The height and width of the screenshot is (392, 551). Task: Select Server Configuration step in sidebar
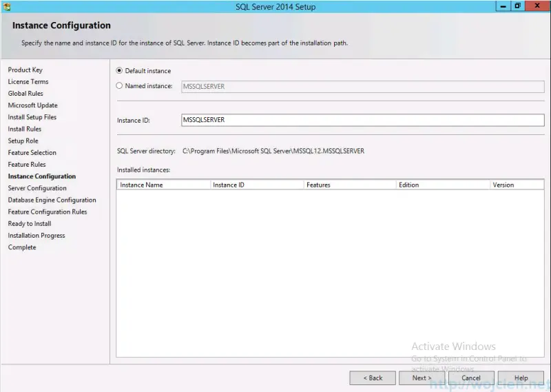click(x=37, y=188)
